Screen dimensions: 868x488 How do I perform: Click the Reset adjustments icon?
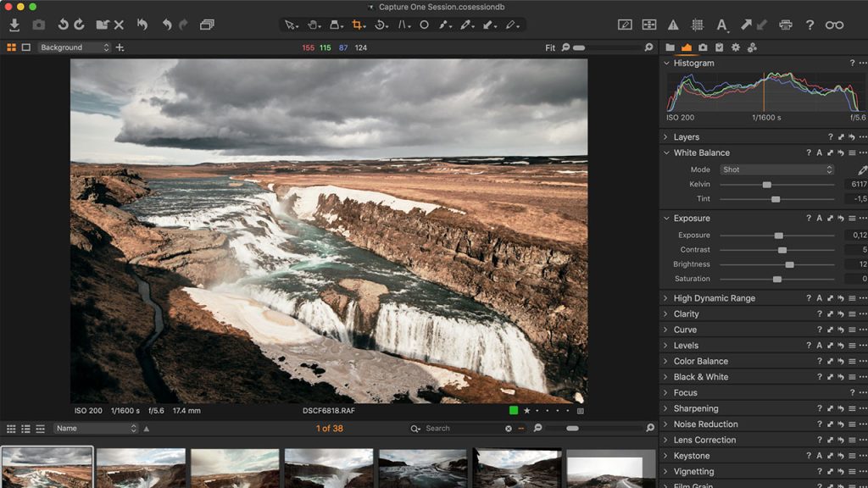click(142, 25)
